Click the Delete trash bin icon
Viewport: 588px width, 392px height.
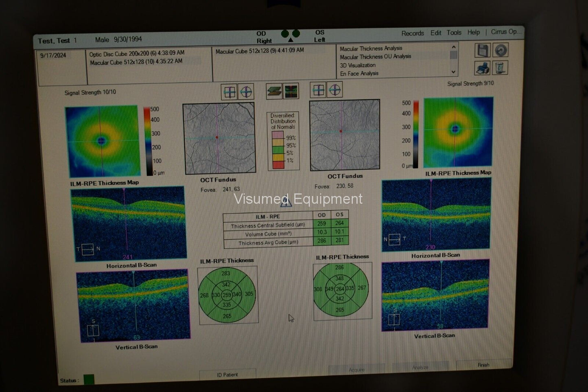500,68
